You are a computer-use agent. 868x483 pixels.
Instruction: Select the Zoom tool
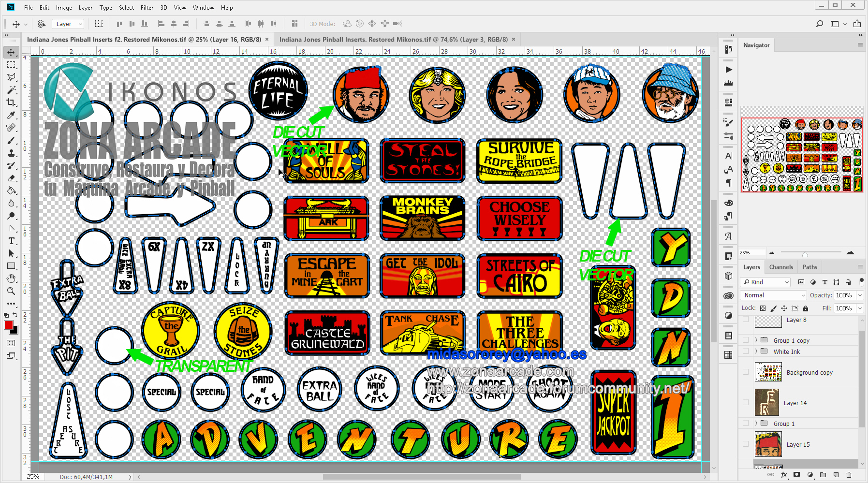click(11, 291)
